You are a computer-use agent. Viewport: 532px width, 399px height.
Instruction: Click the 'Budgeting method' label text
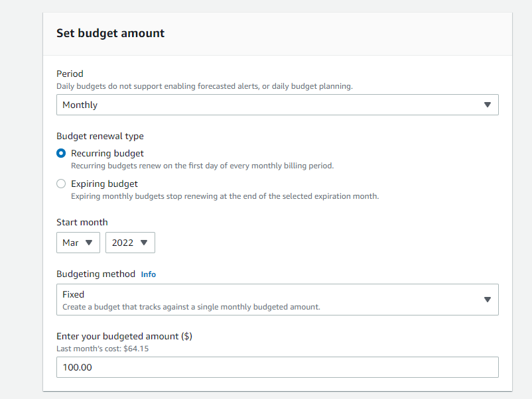click(96, 274)
